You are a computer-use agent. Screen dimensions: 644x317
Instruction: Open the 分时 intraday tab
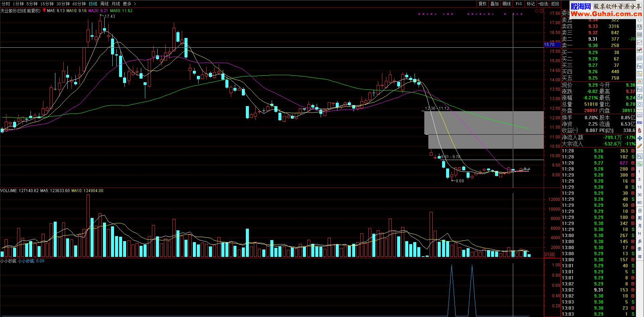tap(6, 4)
